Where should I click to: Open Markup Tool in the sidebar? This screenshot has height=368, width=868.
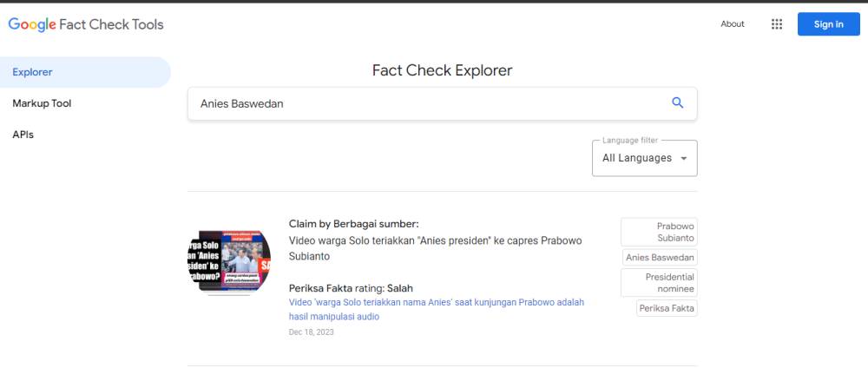click(x=42, y=103)
